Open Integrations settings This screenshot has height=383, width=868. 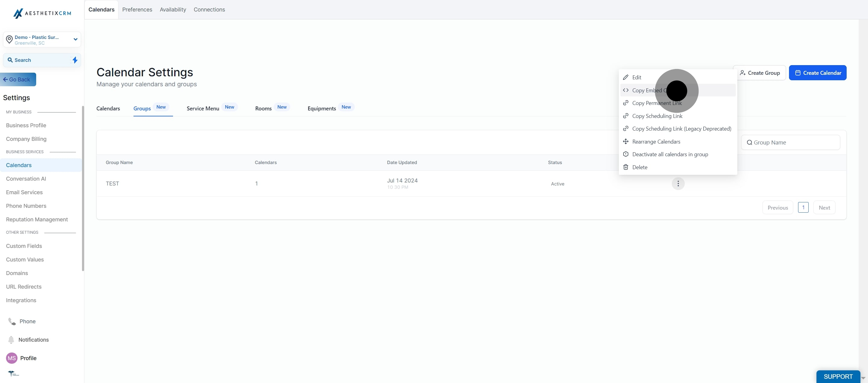click(x=21, y=300)
